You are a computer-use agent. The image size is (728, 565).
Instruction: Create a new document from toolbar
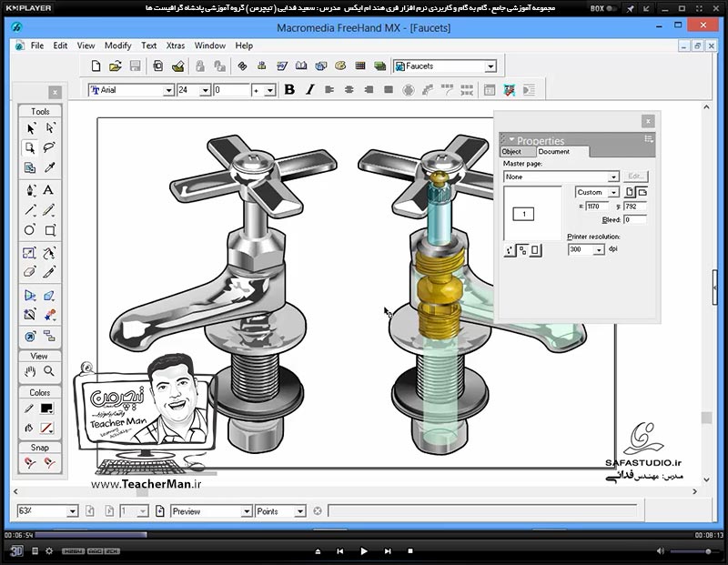pyautogui.click(x=96, y=66)
